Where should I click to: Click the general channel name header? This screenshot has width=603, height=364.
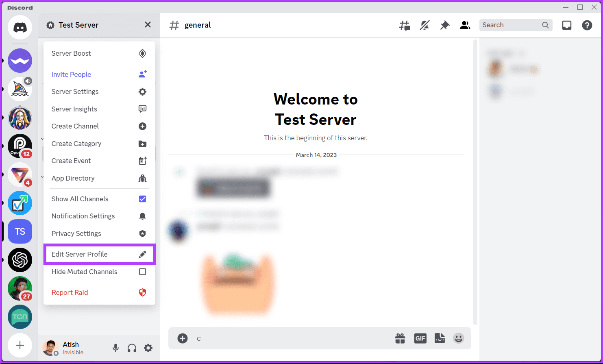(198, 25)
